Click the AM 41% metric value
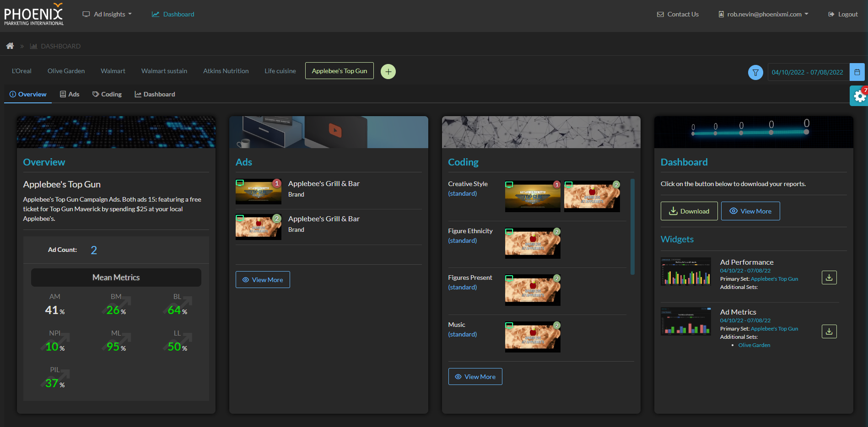The height and width of the screenshot is (427, 868). coord(55,310)
